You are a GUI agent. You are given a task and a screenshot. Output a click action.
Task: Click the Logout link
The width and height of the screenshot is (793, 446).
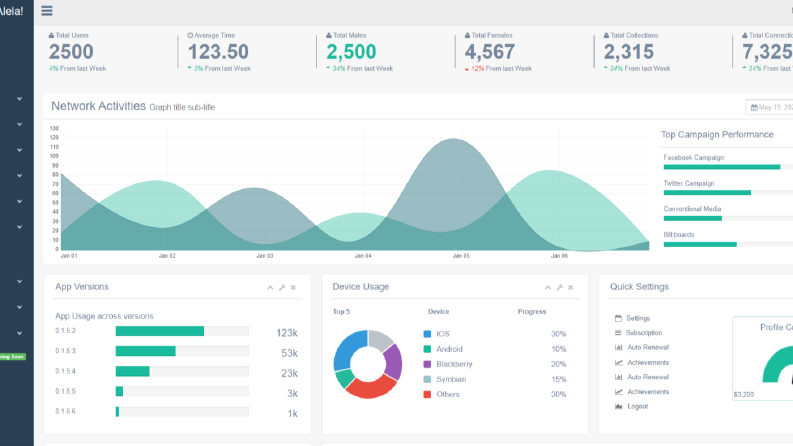(637, 406)
